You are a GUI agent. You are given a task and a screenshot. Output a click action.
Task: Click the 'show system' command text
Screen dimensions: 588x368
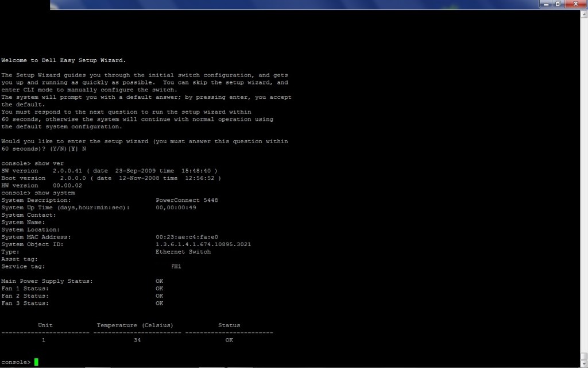(55, 193)
